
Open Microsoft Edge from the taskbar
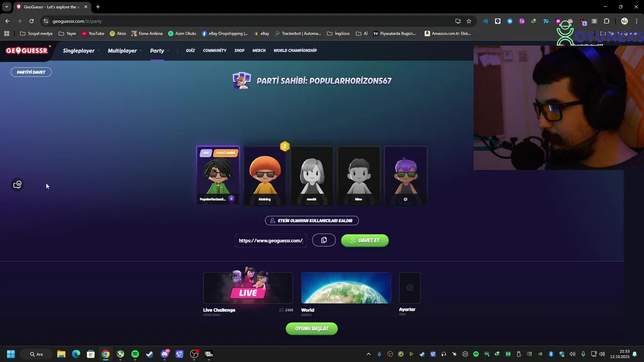[76, 354]
